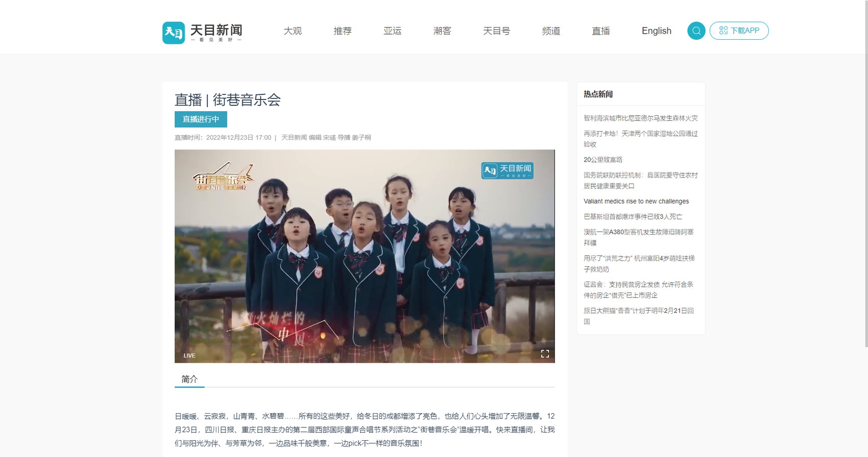Image resolution: width=868 pixels, height=457 pixels.
Task: Click the search magnifier icon
Action: coord(696,31)
